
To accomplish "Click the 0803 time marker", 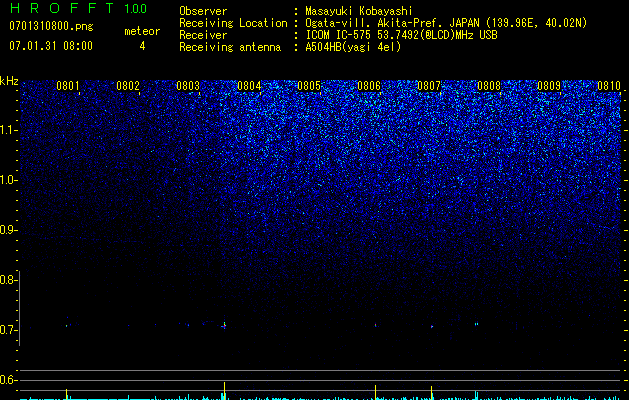I will click(188, 86).
